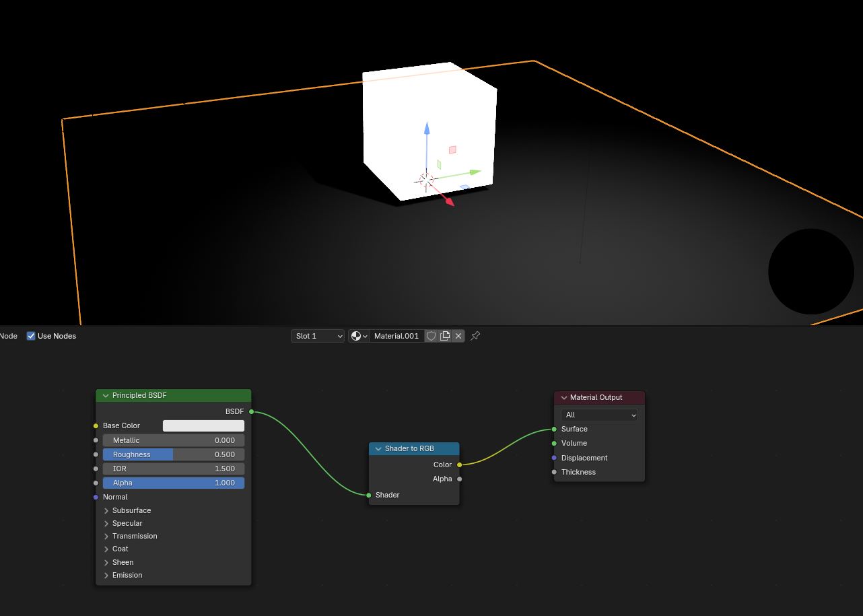Click the green plane handle on gizmo
Viewport: 863px width, 616px height.
tap(439, 164)
